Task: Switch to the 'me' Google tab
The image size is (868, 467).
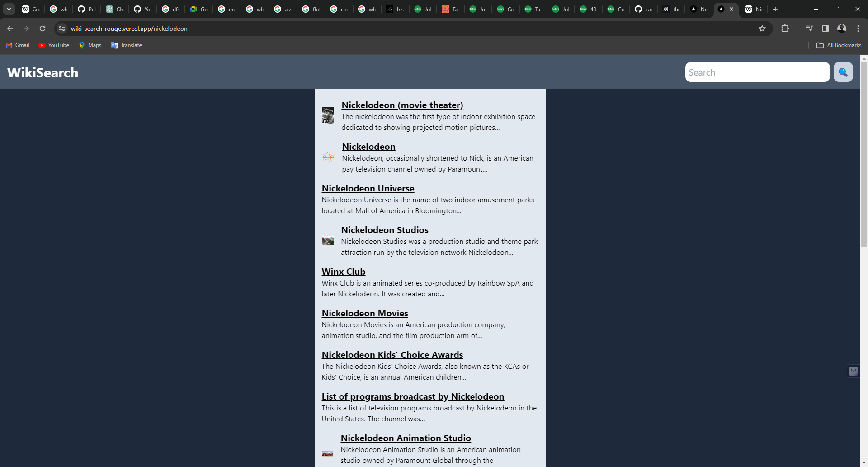Action: 227,9
